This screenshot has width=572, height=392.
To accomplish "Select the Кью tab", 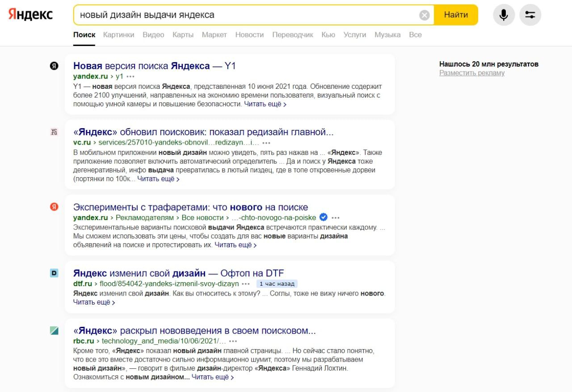I will point(328,35).
